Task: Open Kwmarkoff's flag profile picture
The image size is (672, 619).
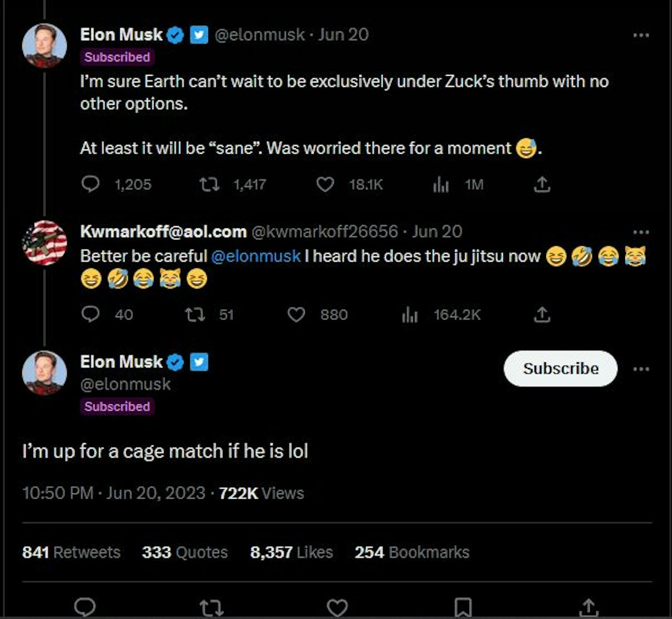Action: pos(44,243)
